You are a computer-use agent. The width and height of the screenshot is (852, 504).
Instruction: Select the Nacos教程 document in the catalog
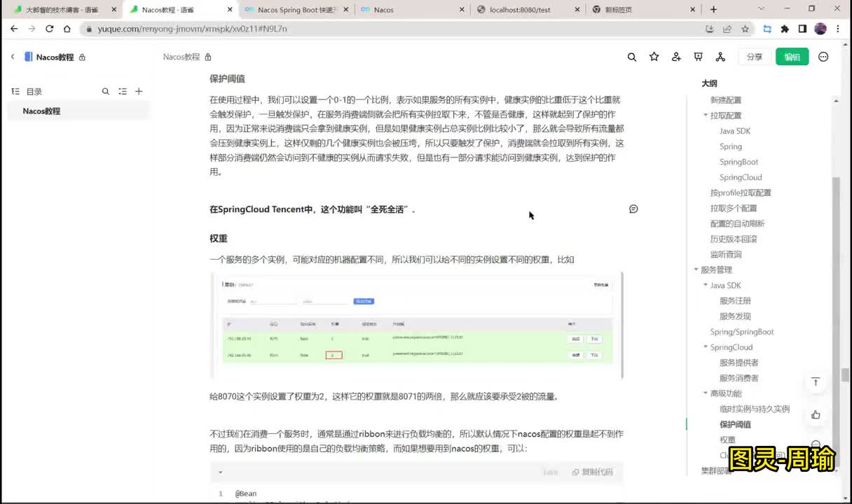78,111
